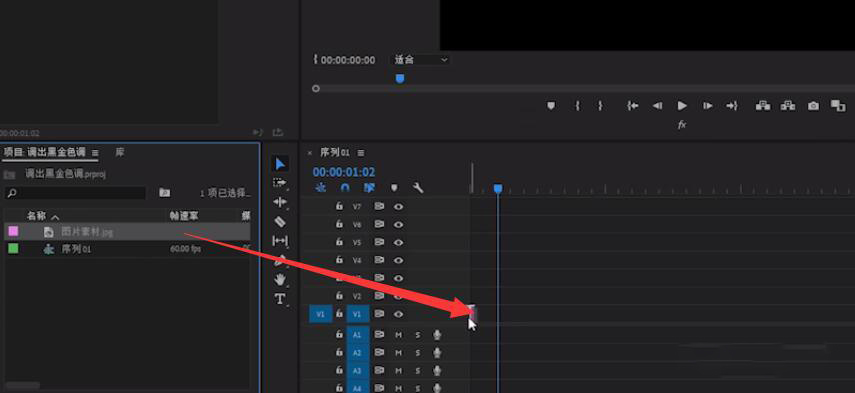Select the Hand tool
The image size is (855, 393).
(280, 280)
